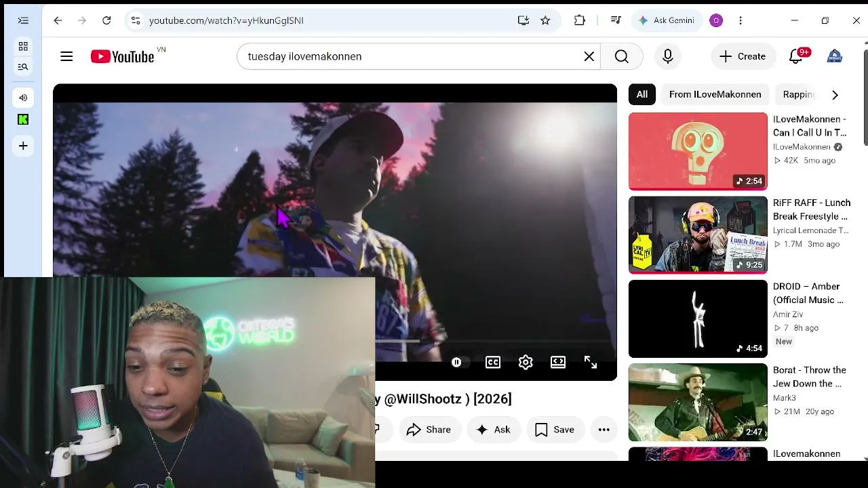Clear the YouTube search query

pyautogui.click(x=589, y=56)
